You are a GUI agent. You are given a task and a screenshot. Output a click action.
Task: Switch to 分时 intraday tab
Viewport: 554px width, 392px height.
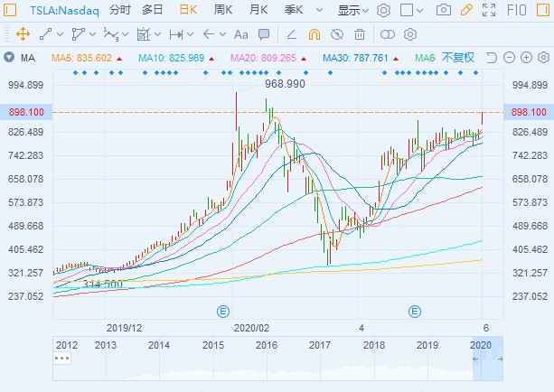(x=119, y=11)
